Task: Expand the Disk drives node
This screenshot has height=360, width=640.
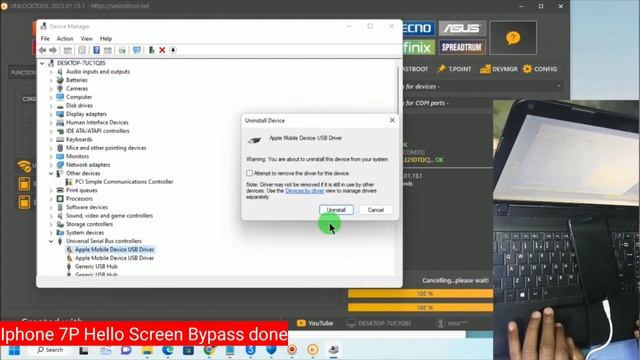Action: pos(51,106)
